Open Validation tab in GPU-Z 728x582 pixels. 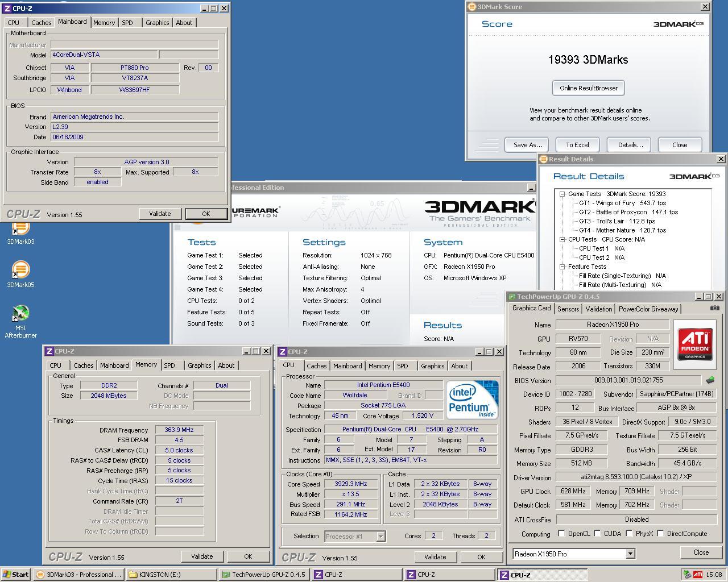(599, 309)
